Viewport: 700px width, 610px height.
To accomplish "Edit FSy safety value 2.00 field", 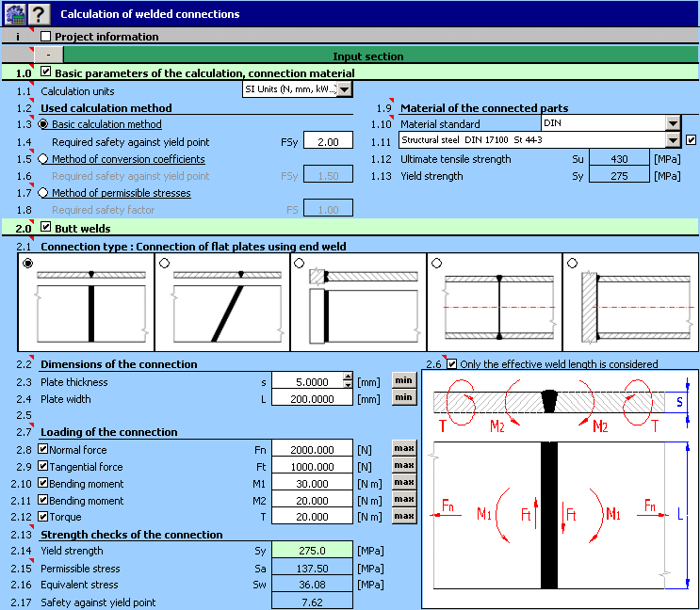I will coord(328,142).
